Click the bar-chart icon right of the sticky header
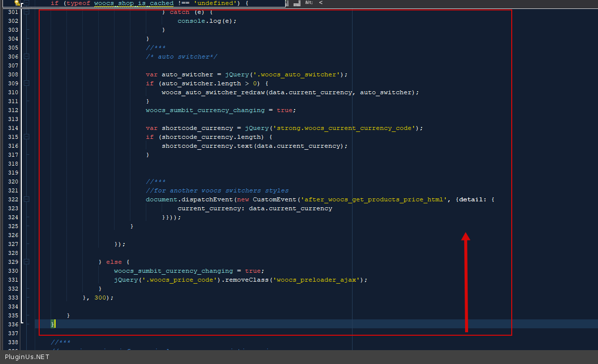This screenshot has height=364, width=598. (297, 3)
